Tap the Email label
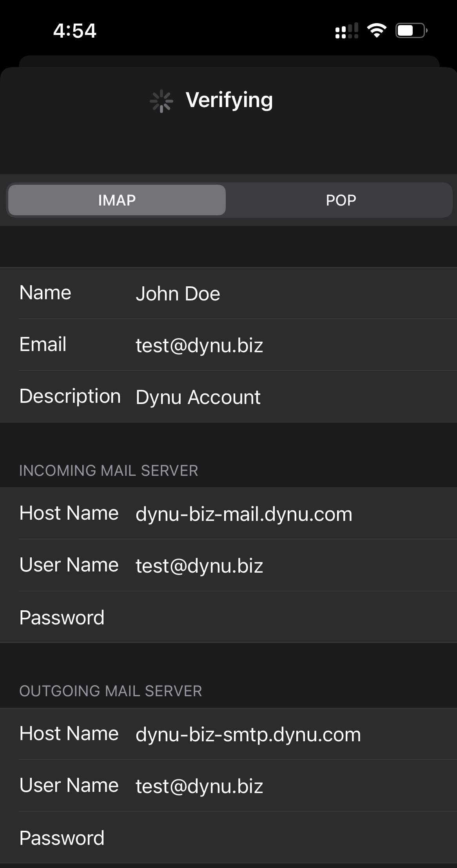The height and width of the screenshot is (868, 457). point(43,344)
